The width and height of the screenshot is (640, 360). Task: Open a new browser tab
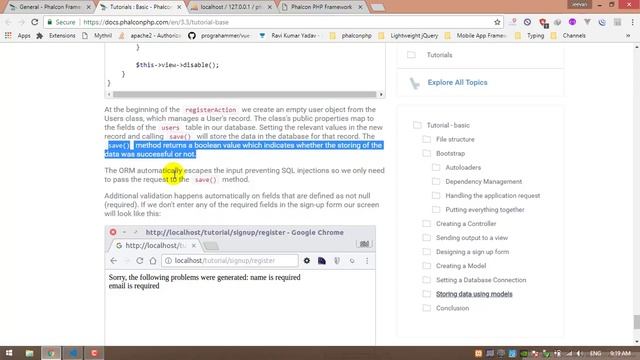pos(378,7)
